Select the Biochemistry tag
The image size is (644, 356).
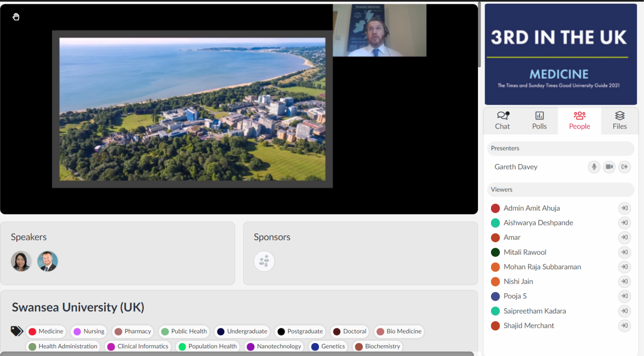coord(378,346)
